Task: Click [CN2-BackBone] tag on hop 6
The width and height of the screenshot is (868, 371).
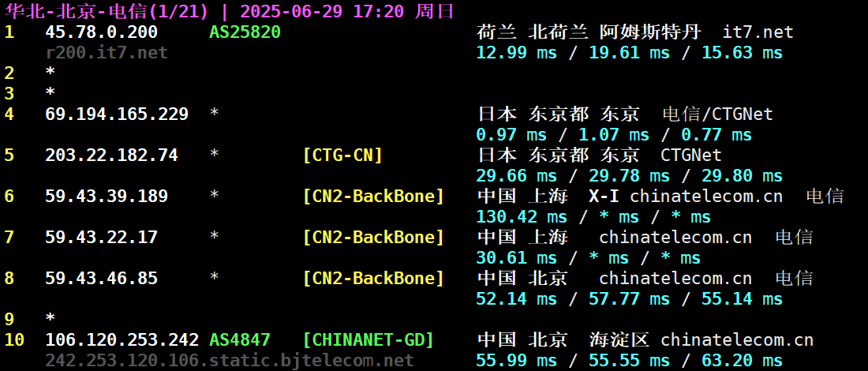Action: coord(374,197)
